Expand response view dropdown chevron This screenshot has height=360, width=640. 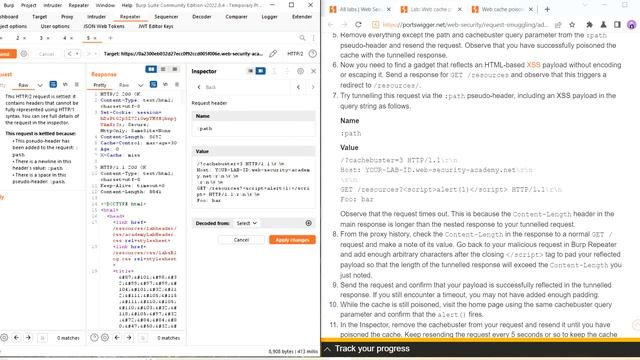(140, 85)
